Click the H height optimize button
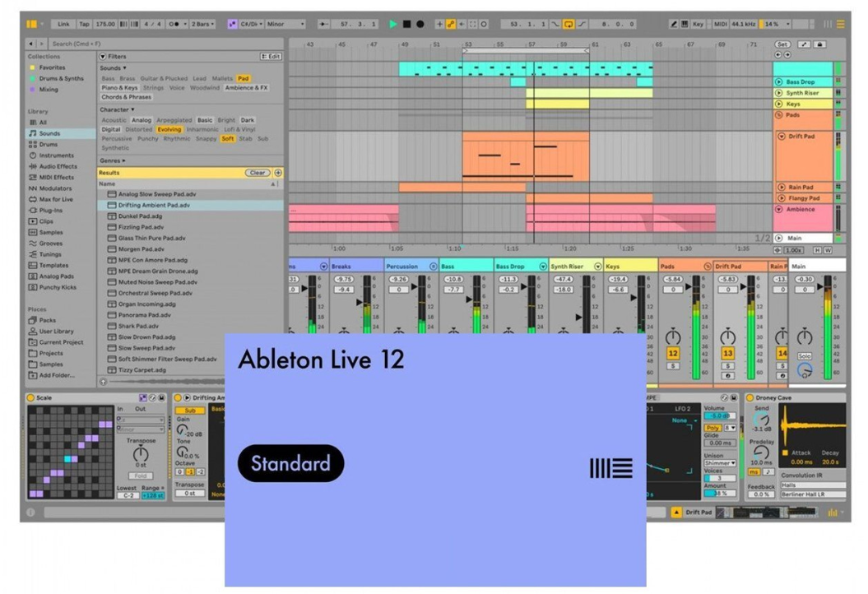This screenshot has width=868, height=594. tap(818, 250)
